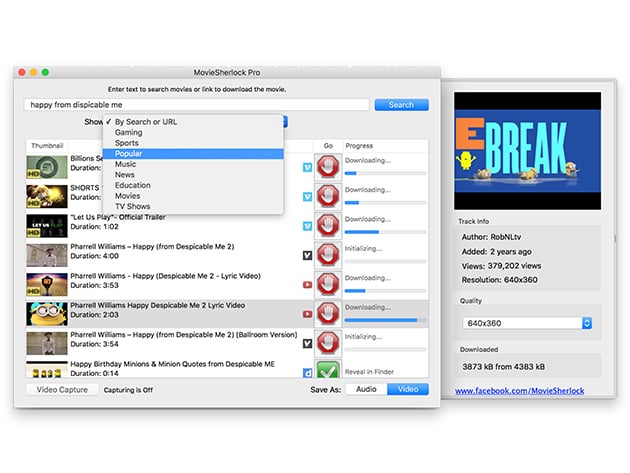The image size is (630, 473).
Task: Select TV Shows category
Action: (193, 206)
